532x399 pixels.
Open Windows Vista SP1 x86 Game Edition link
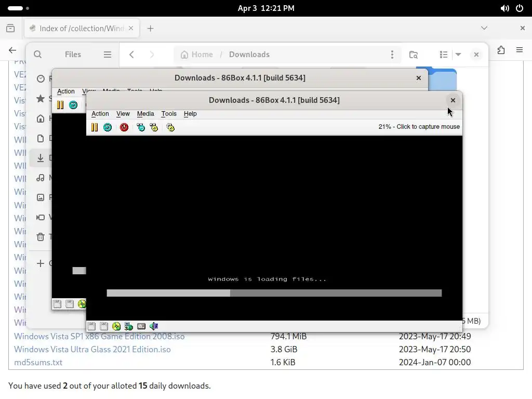[99, 337]
